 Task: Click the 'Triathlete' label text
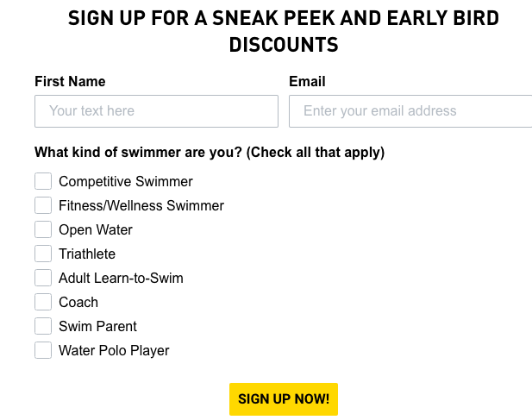coord(87,254)
